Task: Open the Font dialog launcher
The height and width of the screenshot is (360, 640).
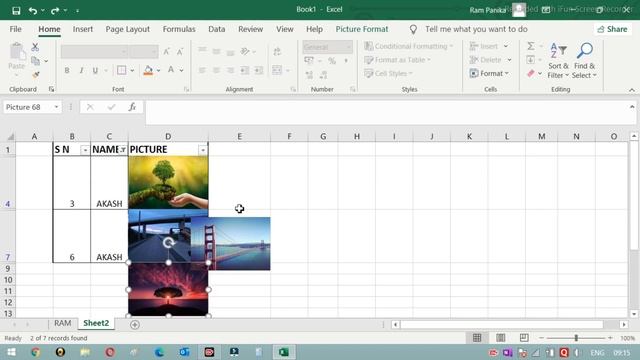Action: [187, 89]
